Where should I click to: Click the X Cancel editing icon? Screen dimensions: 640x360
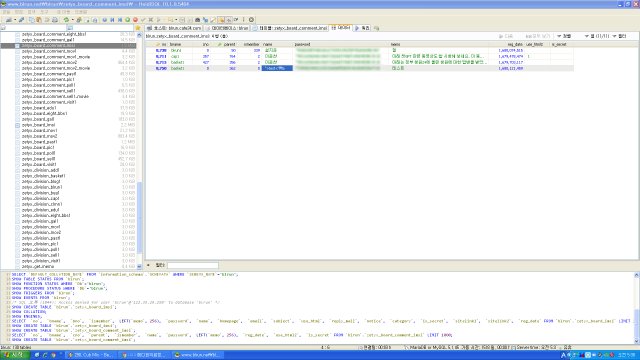[x=151, y=20]
